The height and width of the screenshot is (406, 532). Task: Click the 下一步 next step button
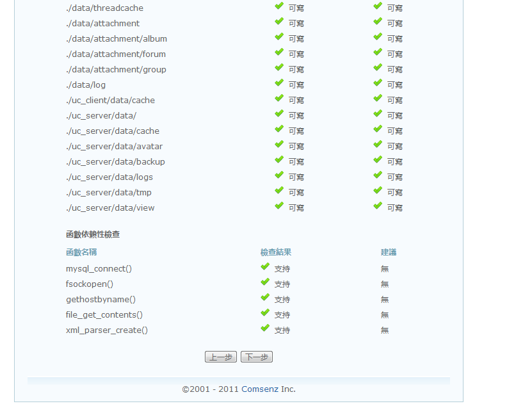(257, 357)
